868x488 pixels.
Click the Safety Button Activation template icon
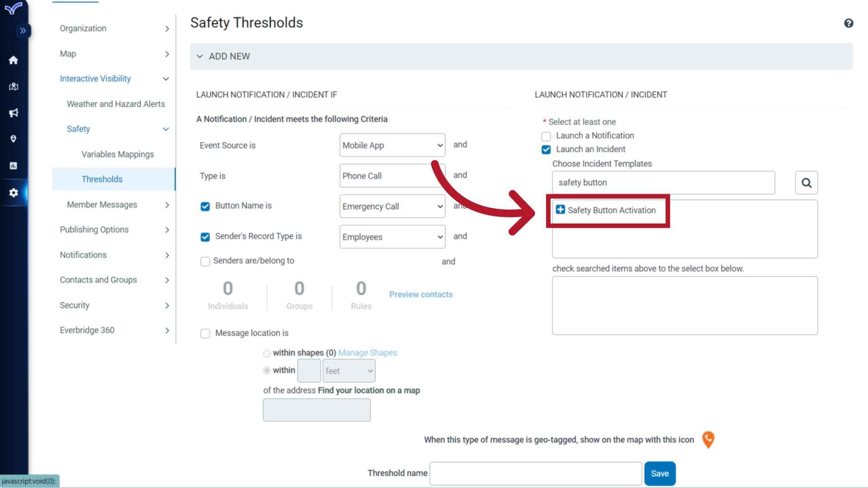point(560,210)
